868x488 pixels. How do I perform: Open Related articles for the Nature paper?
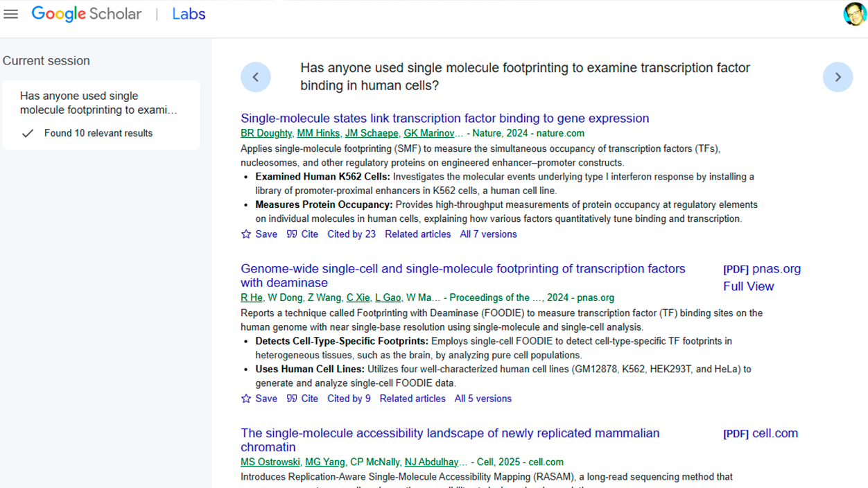coord(417,234)
